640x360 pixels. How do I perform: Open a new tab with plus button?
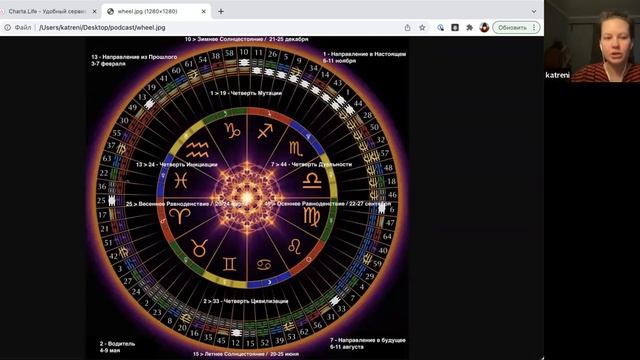click(221, 11)
